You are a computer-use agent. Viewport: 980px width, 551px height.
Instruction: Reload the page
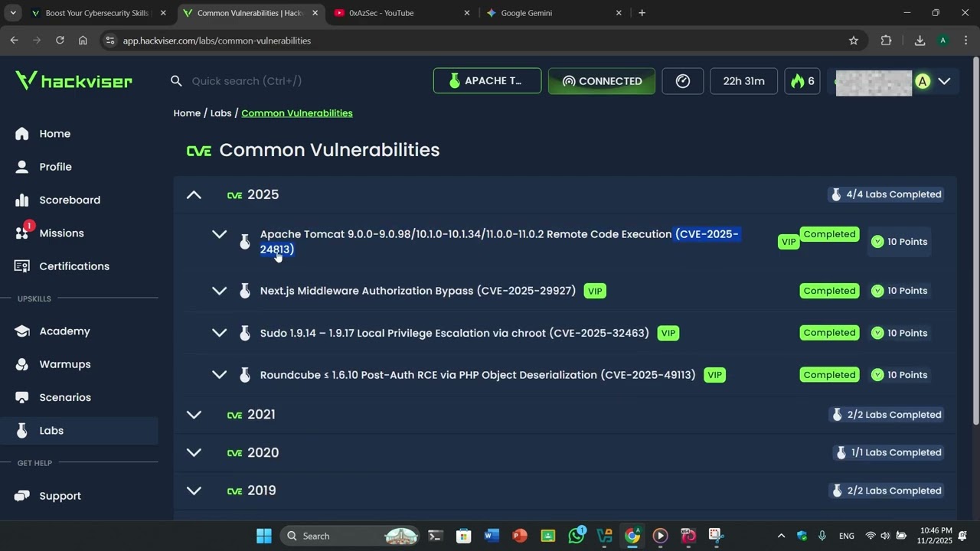coord(60,41)
